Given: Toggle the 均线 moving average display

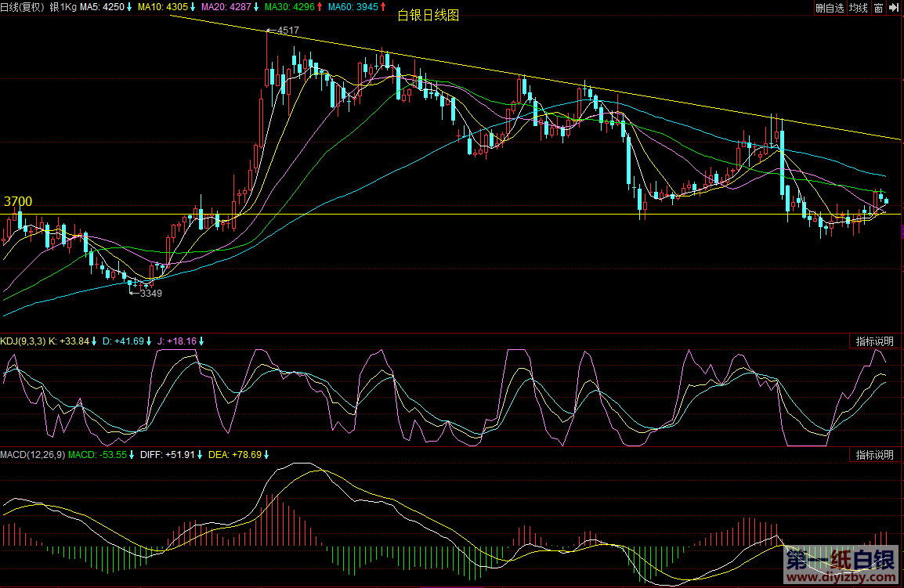Looking at the screenshot, I should [x=859, y=8].
